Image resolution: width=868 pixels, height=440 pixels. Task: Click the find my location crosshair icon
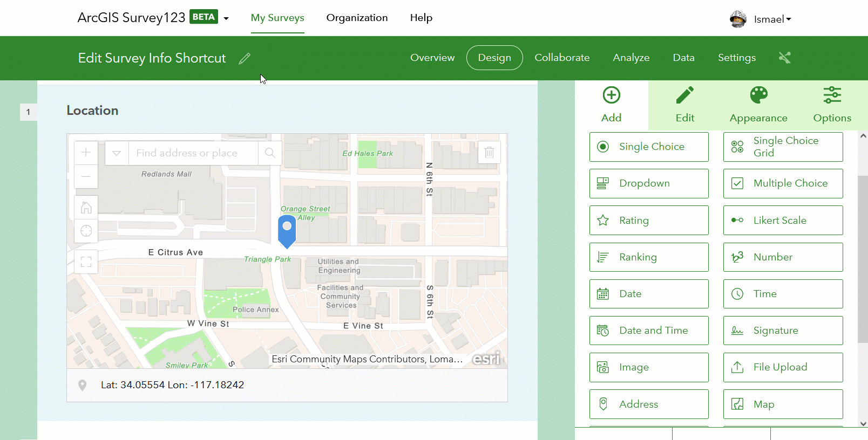point(86,231)
